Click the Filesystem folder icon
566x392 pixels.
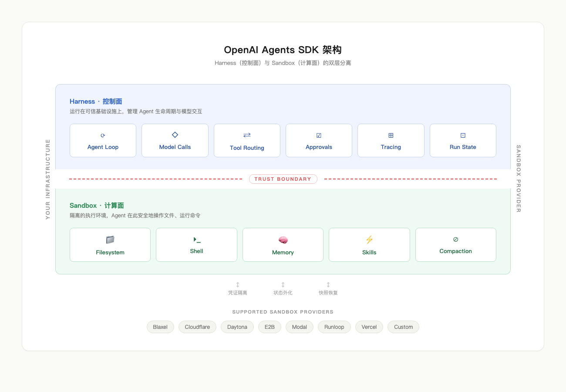110,240
